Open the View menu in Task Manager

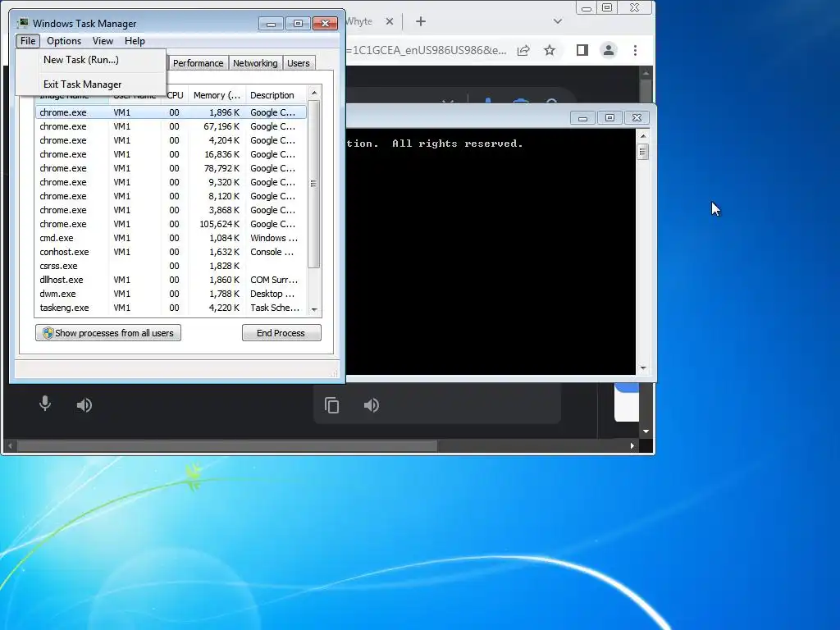coord(103,41)
